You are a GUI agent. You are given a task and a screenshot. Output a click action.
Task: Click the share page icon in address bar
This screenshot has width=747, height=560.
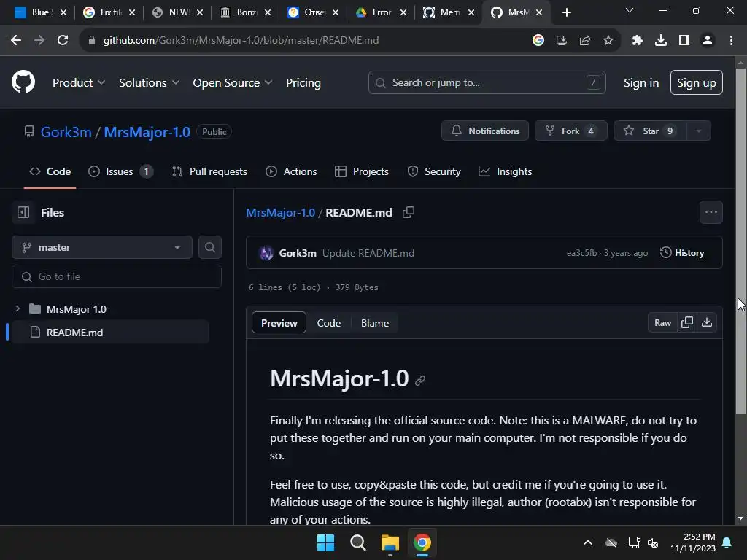click(584, 41)
